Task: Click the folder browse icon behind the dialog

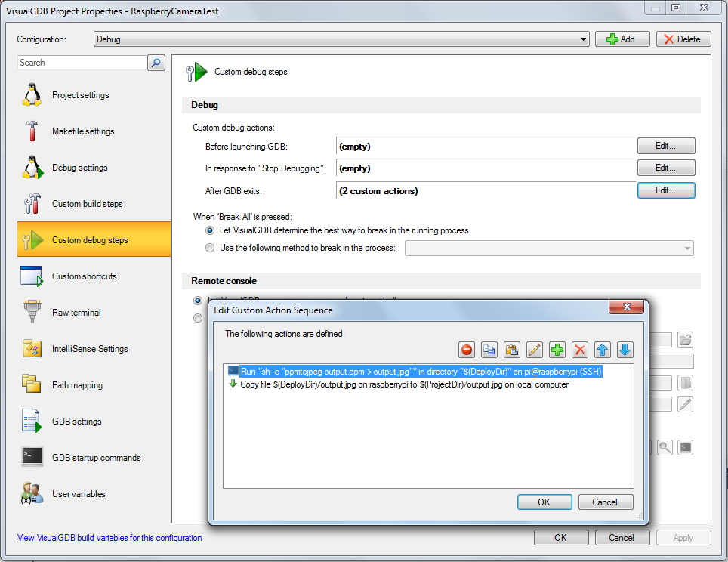Action: (x=685, y=340)
